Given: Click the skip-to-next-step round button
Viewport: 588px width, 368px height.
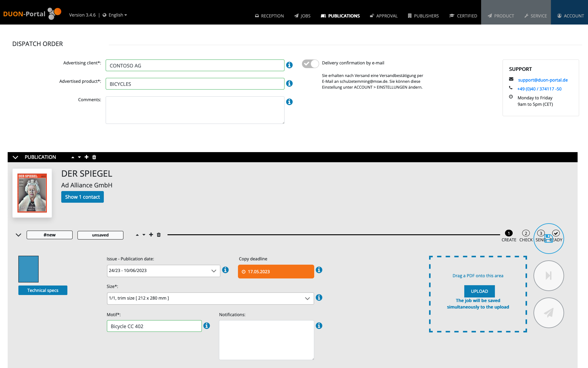Looking at the screenshot, I should pyautogui.click(x=549, y=276).
